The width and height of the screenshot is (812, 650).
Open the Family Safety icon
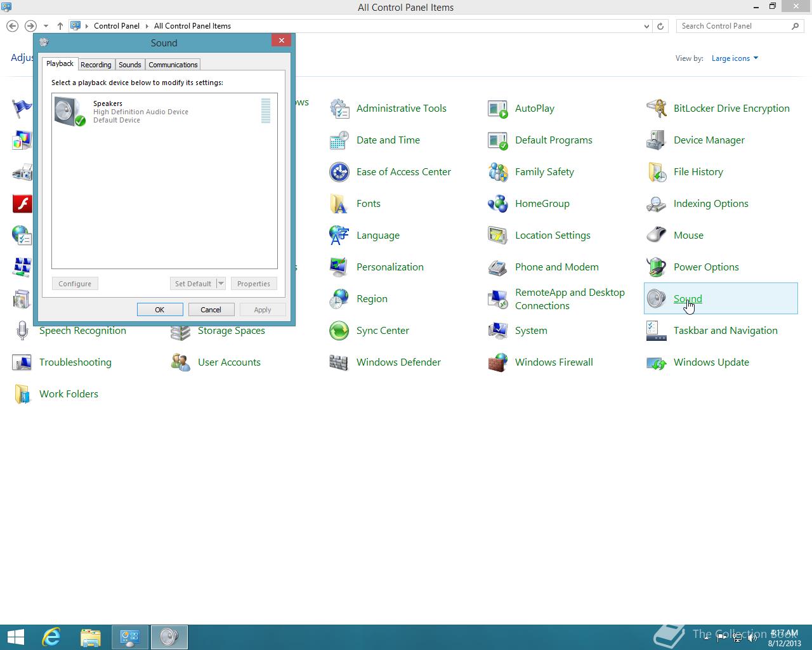coord(498,172)
